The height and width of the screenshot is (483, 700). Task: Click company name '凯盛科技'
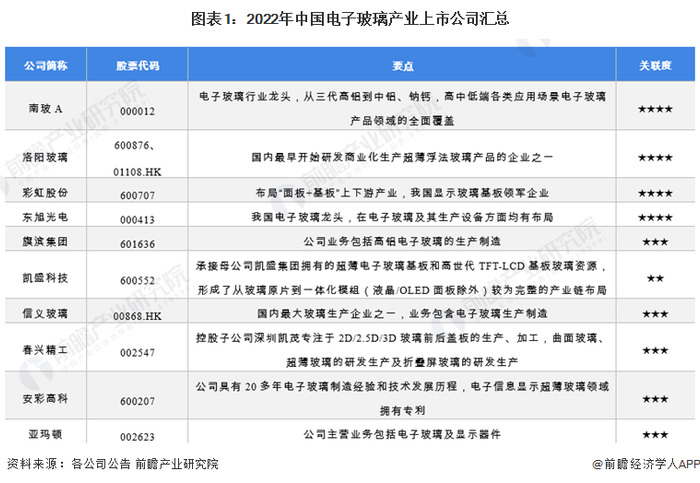tap(45, 278)
